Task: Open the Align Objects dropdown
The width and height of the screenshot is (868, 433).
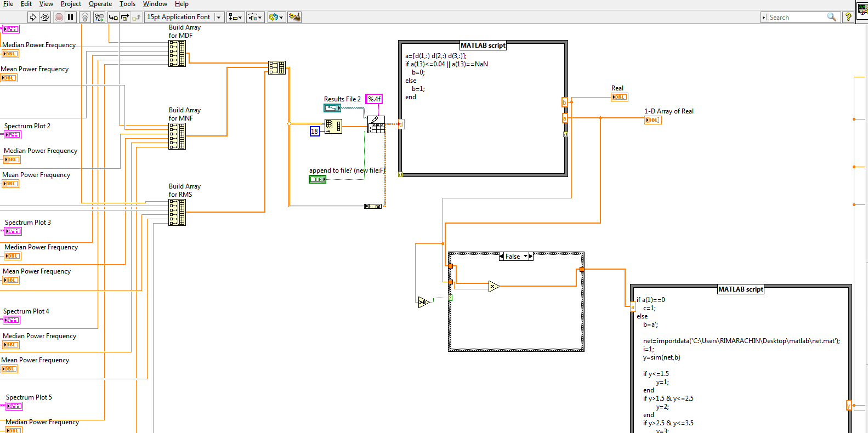Action: [236, 17]
